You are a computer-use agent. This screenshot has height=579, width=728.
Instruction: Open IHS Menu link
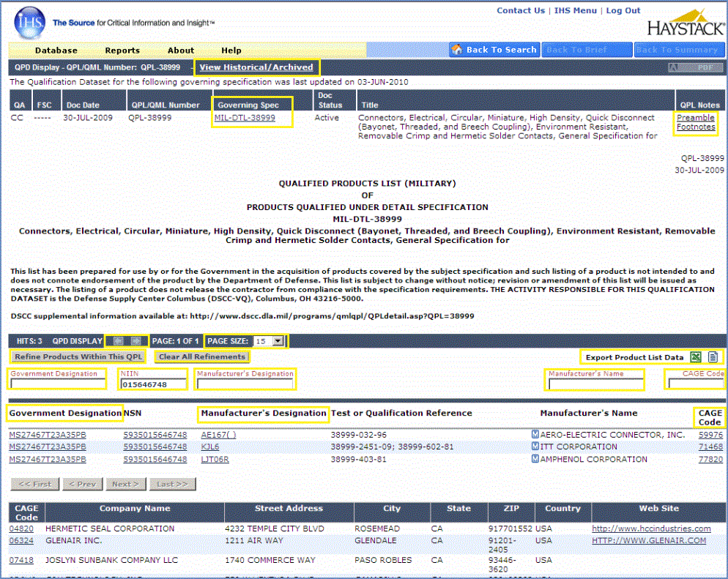coord(575,10)
